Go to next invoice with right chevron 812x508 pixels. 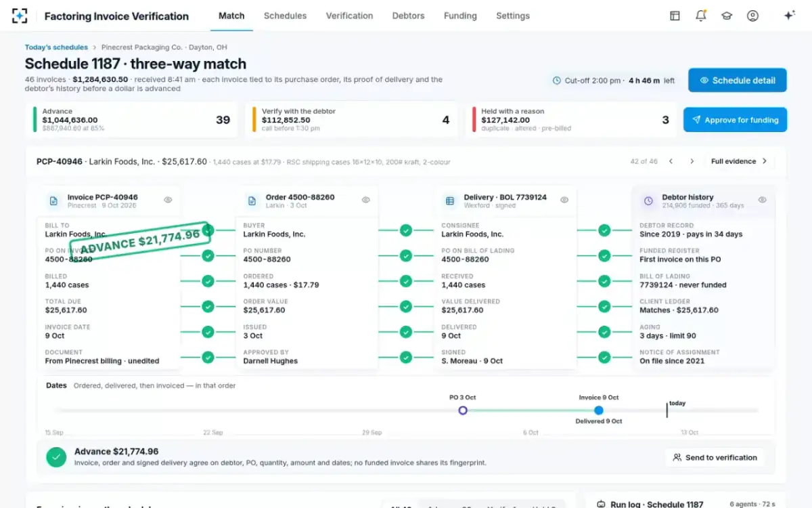[692, 161]
